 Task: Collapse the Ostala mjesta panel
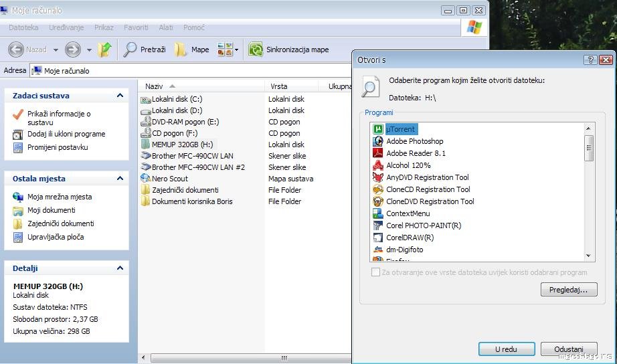[x=120, y=179]
